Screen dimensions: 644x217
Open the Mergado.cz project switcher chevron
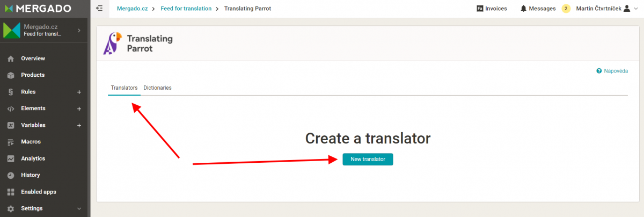click(79, 30)
